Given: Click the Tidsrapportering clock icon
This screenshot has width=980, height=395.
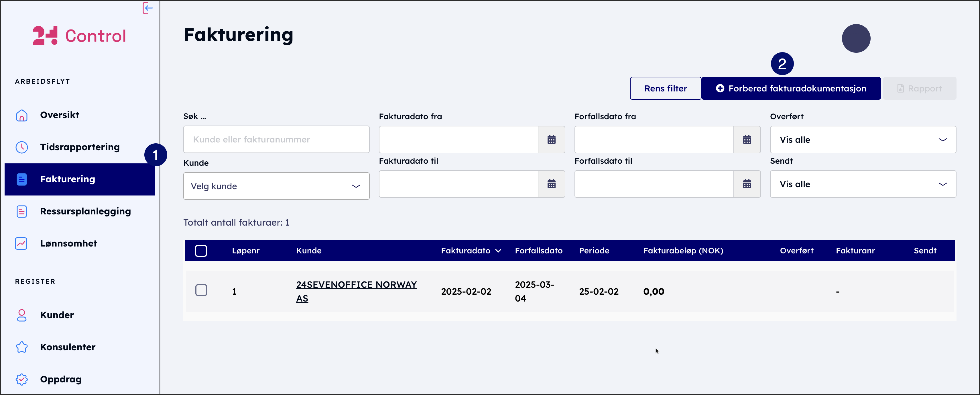Looking at the screenshot, I should 22,147.
